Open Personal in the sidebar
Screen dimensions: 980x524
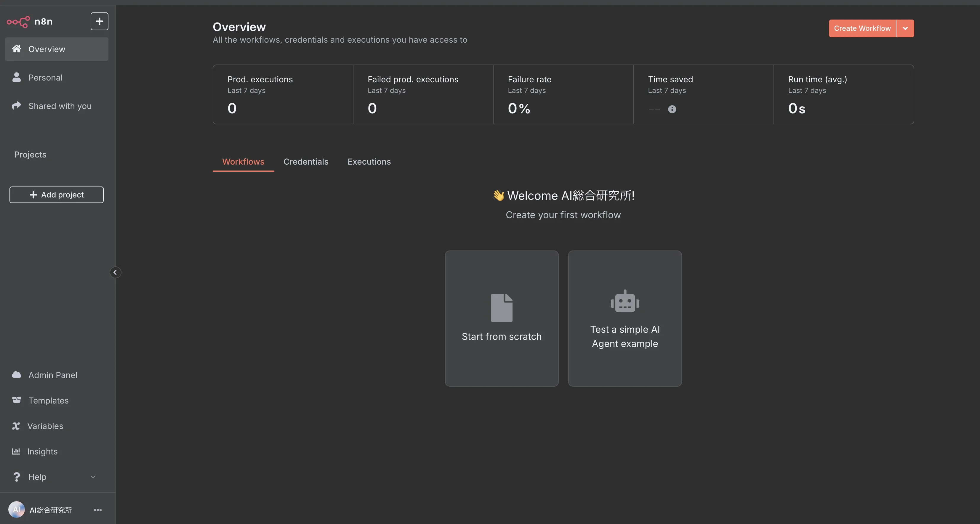click(56, 78)
